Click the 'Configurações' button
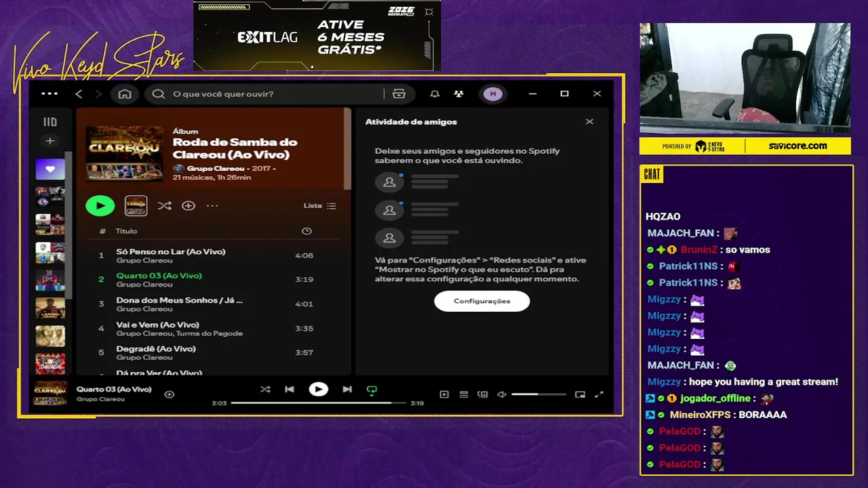Viewport: 868px width, 488px height. click(482, 301)
